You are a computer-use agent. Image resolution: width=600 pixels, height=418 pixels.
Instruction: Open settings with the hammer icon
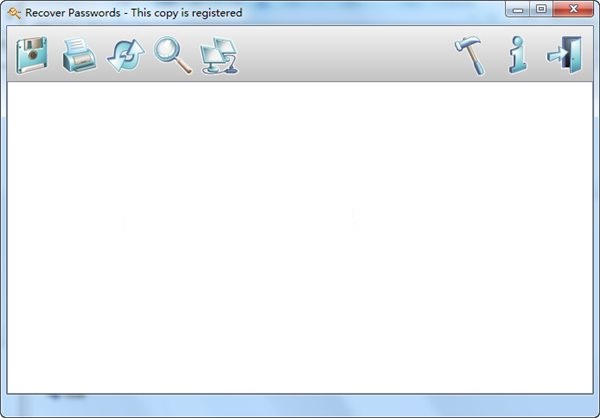coord(470,56)
